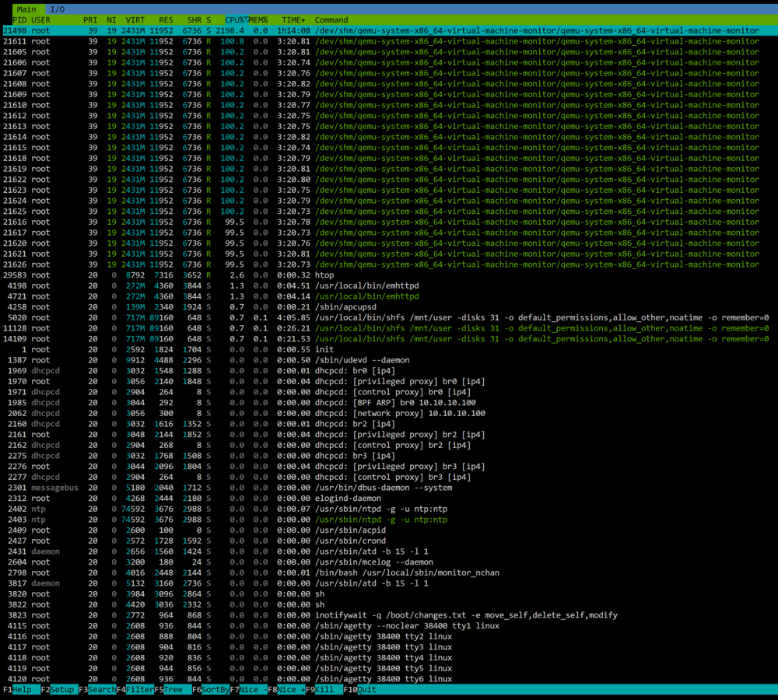The image size is (778, 700).
Task: Select the agetty --noclear tty1 row
Action: tap(389, 625)
